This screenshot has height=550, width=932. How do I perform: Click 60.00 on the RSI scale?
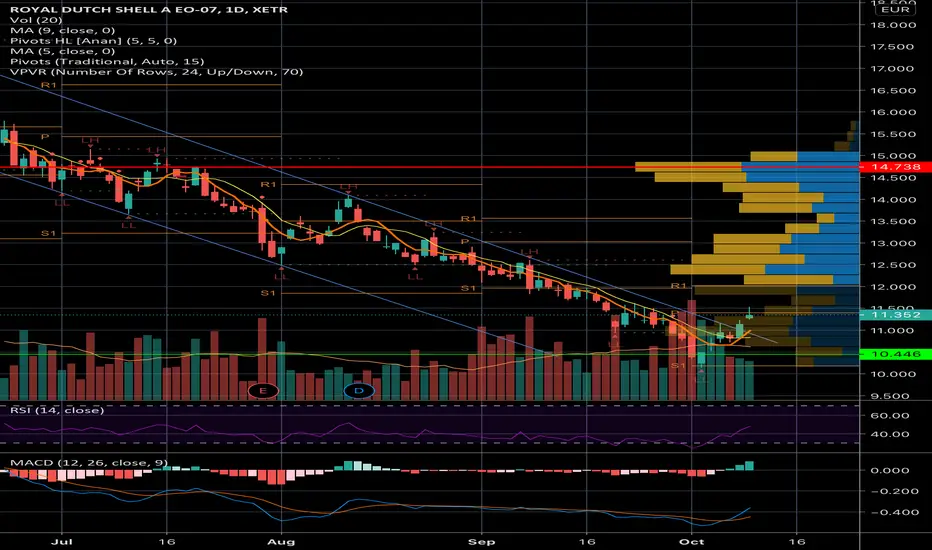(x=890, y=416)
